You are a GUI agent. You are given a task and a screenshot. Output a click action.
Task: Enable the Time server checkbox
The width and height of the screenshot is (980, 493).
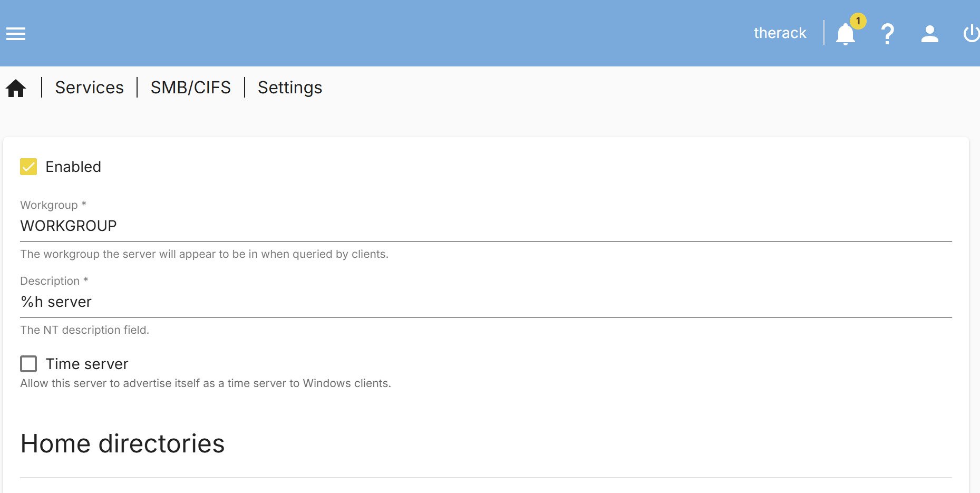pos(28,364)
